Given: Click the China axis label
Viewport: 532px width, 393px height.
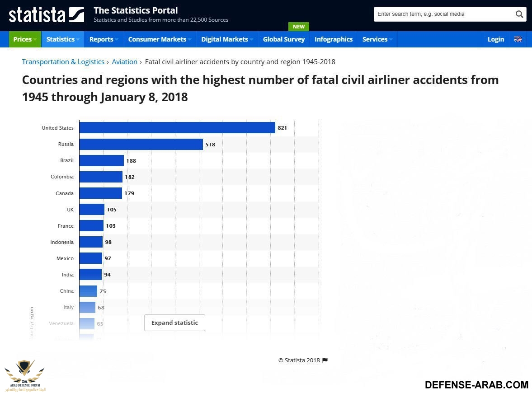Looking at the screenshot, I should pyautogui.click(x=67, y=291).
